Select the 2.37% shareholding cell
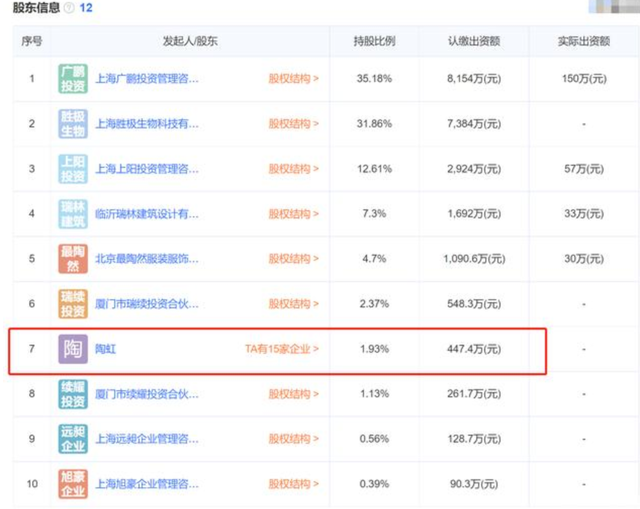 click(x=374, y=304)
